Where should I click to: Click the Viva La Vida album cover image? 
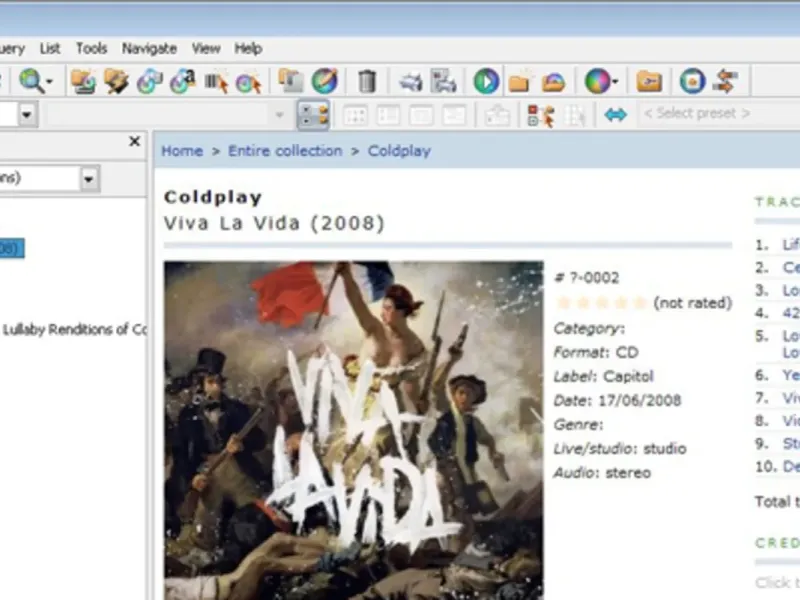tap(354, 430)
